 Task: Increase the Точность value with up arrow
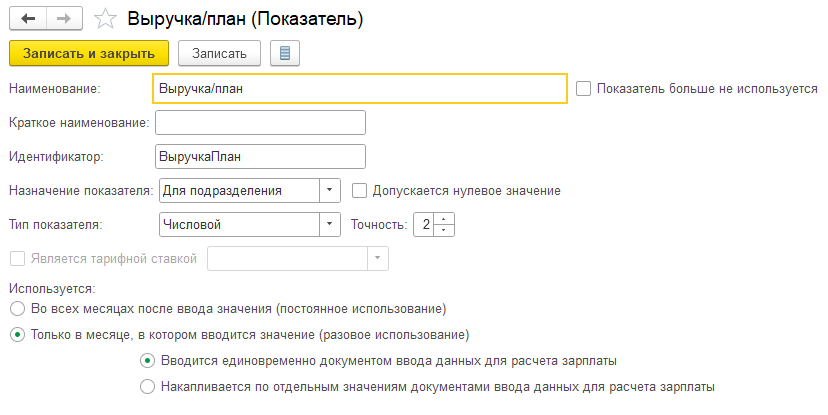point(446,219)
